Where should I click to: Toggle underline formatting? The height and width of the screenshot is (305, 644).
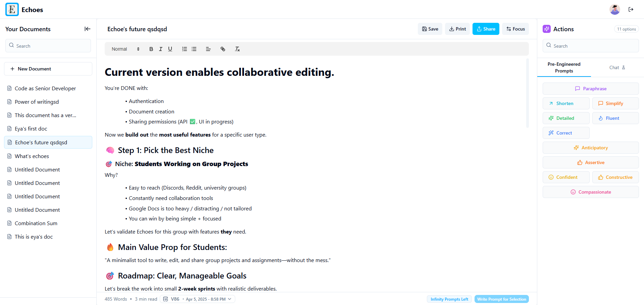pos(170,49)
